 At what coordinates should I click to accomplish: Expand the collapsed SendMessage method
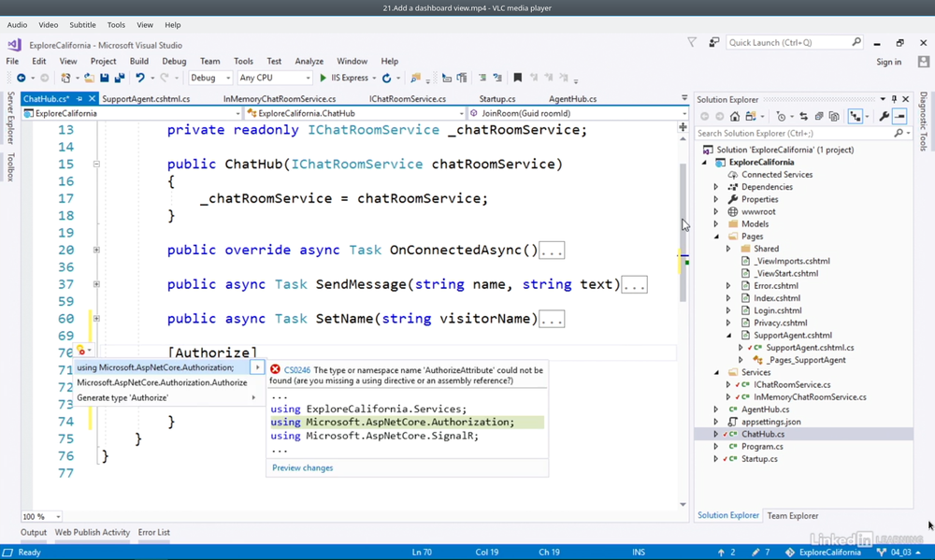[96, 284]
